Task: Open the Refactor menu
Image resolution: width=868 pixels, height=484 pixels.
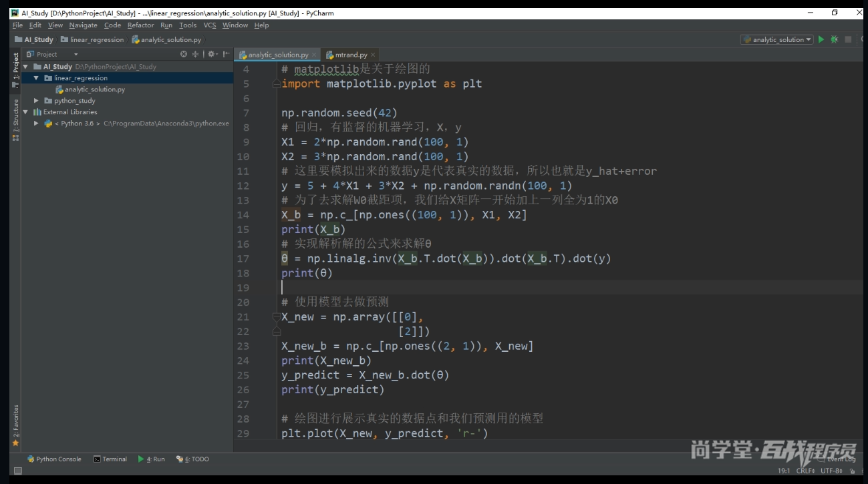Action: [141, 25]
